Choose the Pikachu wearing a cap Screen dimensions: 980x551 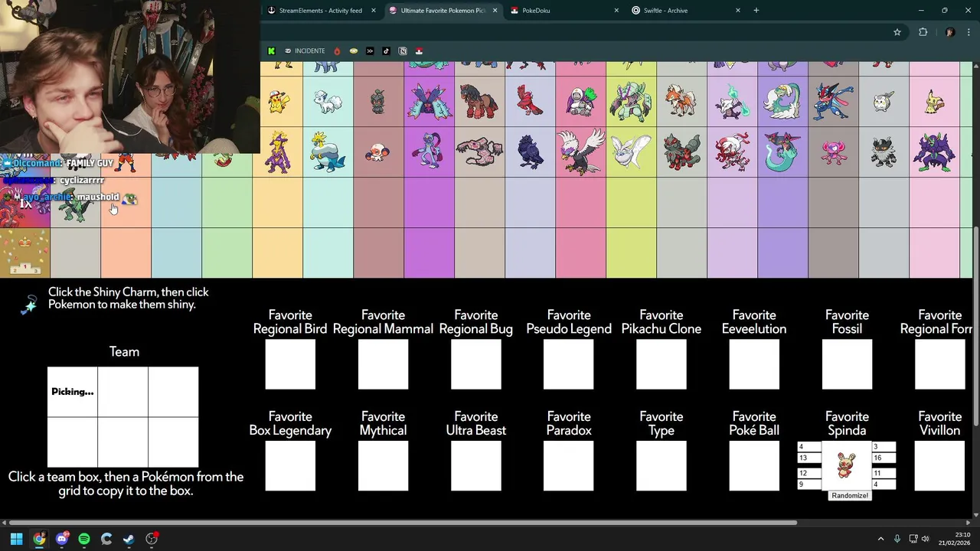[x=278, y=102]
